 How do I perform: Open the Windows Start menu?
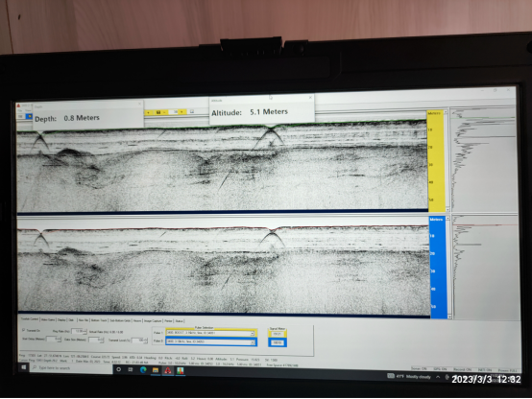click(x=24, y=367)
